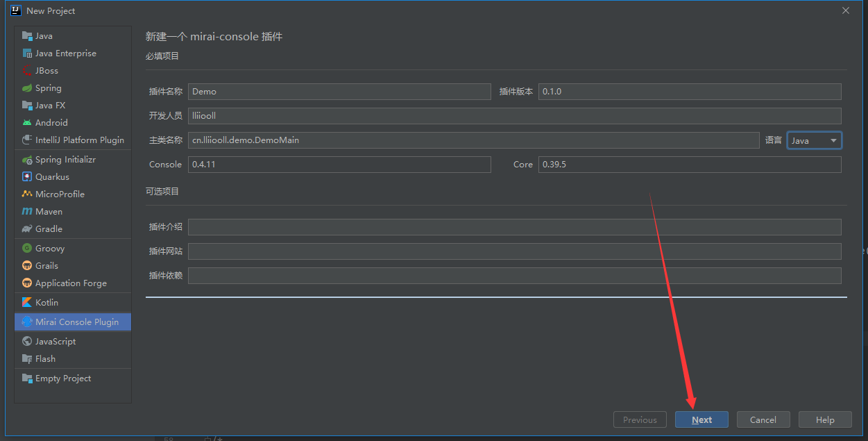
Task: Open the 语言 Java dropdown
Action: tap(814, 140)
